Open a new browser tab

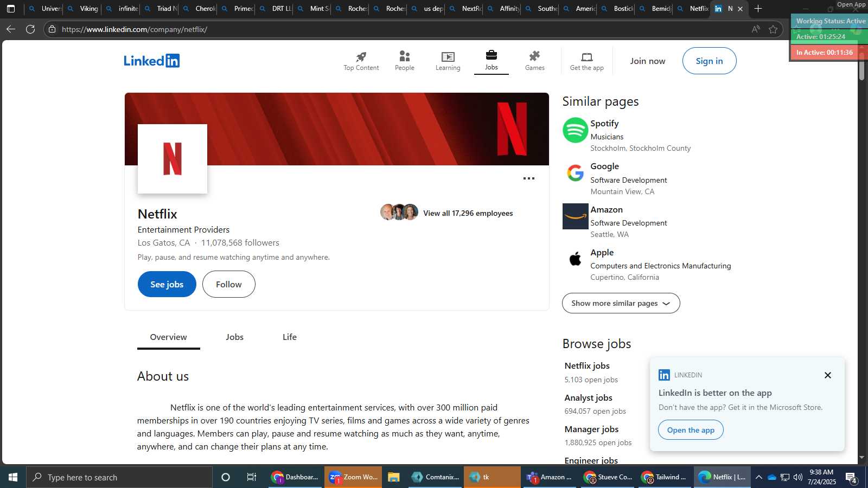pyautogui.click(x=758, y=9)
